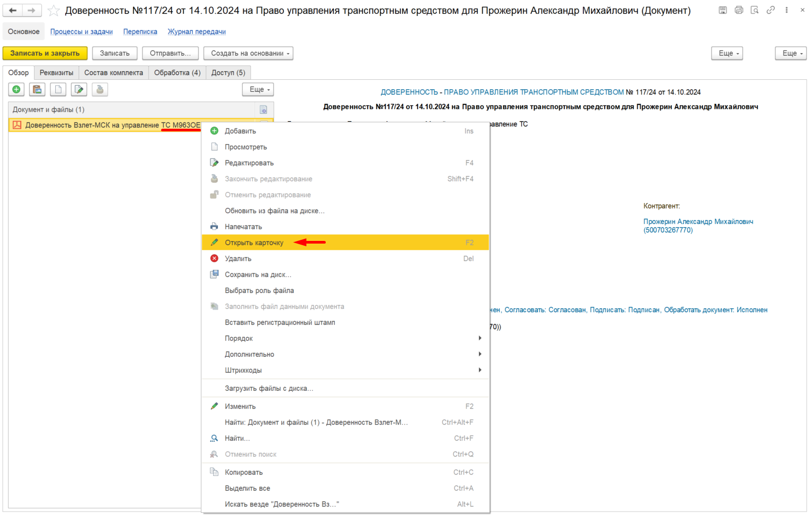Click the save diskette icon in title bar

click(723, 10)
